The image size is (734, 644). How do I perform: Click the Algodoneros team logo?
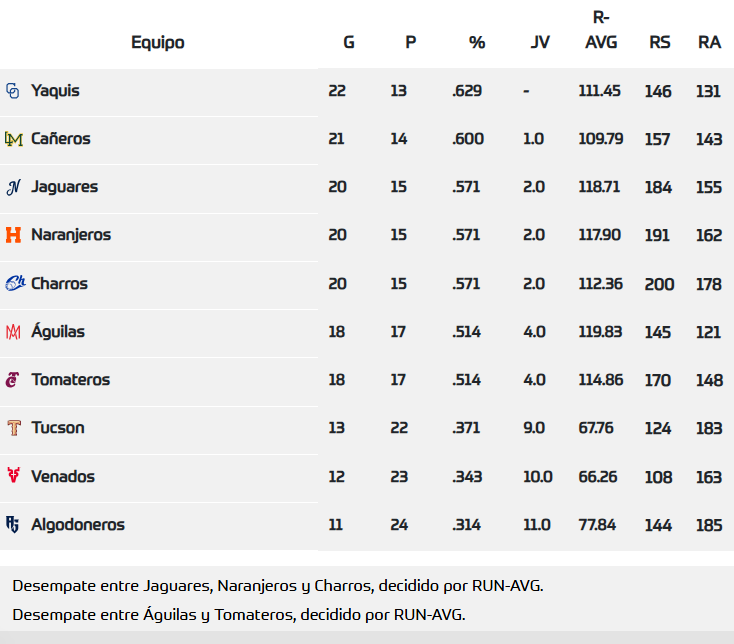point(13,524)
